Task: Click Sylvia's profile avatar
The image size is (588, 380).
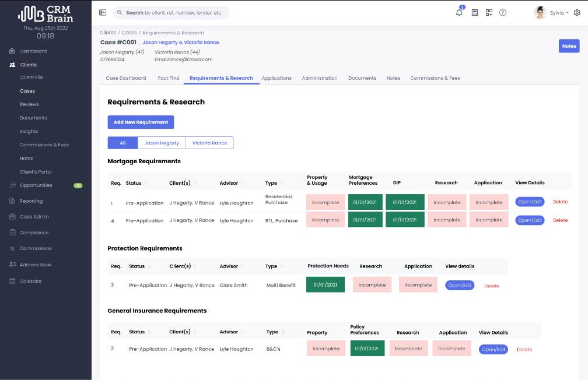Action: point(540,12)
